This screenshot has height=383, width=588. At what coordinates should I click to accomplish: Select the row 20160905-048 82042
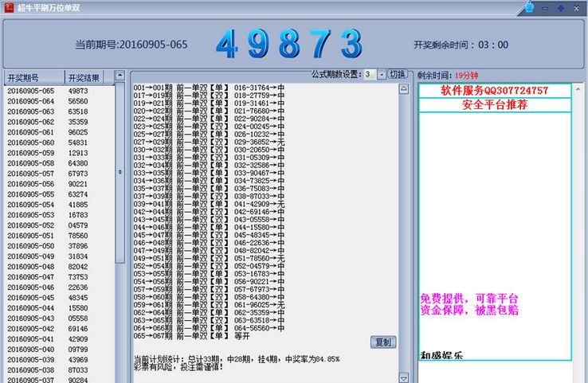click(59, 267)
